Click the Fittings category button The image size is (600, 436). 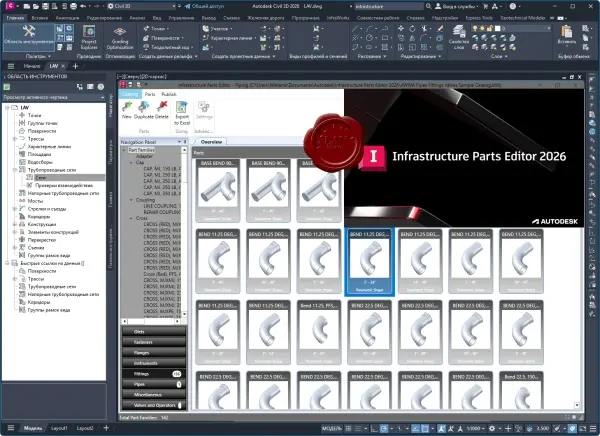coord(154,374)
